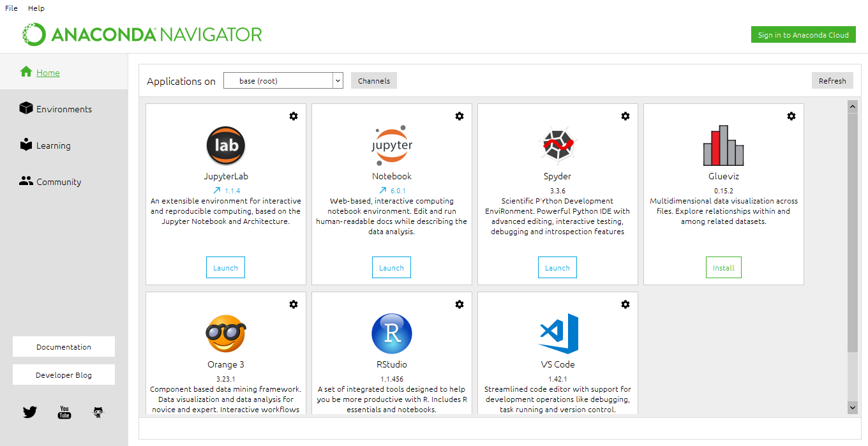Open VS Code settings gear
This screenshot has height=446, width=868.
click(625, 304)
